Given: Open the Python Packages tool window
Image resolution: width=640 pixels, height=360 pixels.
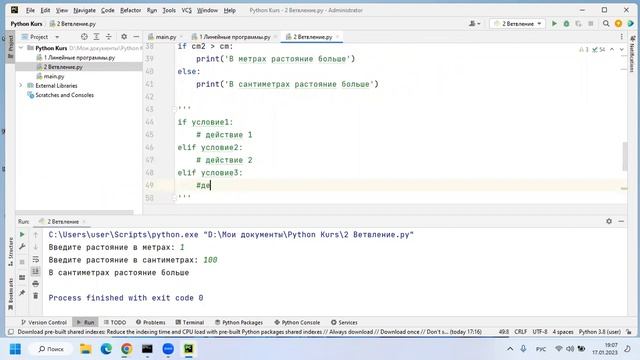Looking at the screenshot, I should click(x=239, y=322).
